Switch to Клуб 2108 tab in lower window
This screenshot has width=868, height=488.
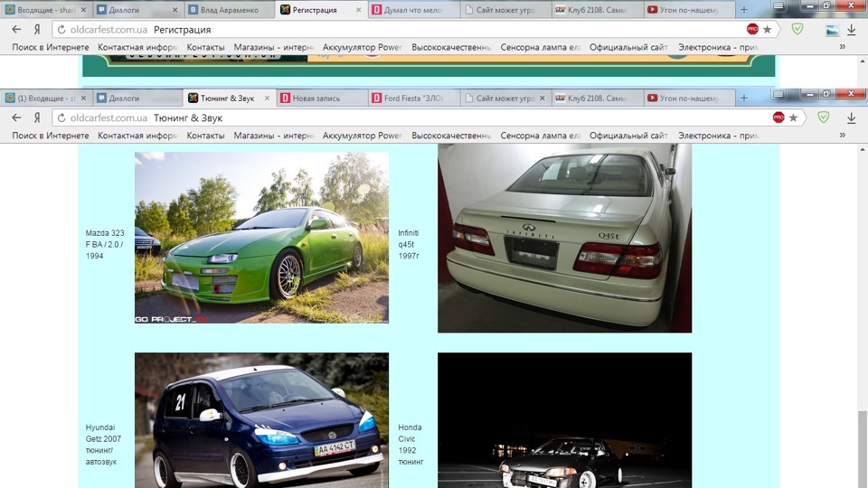point(597,98)
